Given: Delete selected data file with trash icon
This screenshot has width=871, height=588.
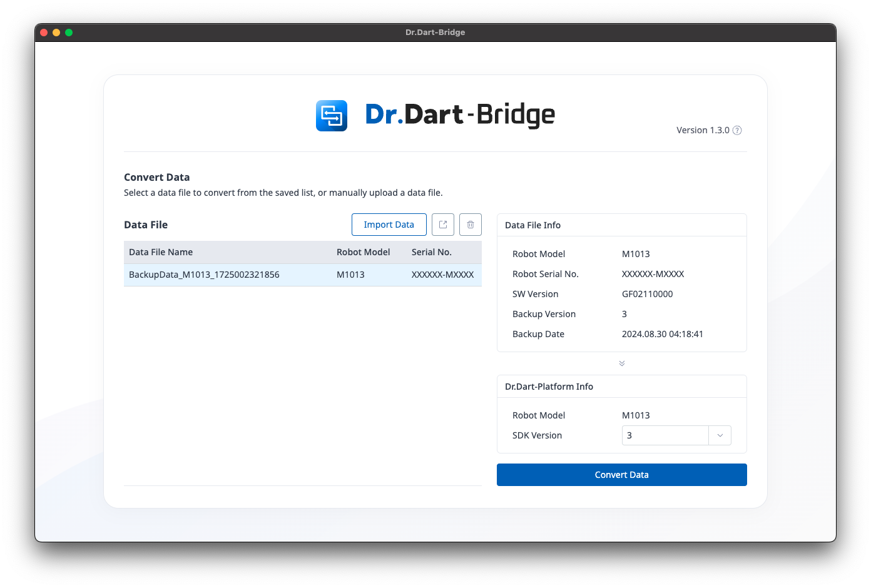Looking at the screenshot, I should (471, 225).
